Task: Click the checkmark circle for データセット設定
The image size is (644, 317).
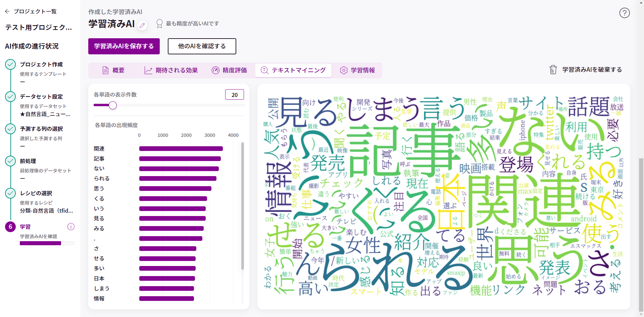Action: [x=10, y=97]
